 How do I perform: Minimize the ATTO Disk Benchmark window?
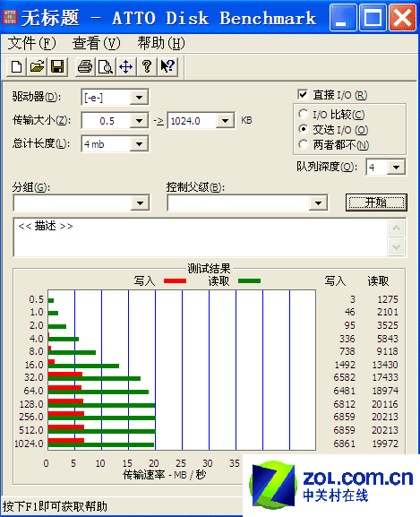click(343, 17)
